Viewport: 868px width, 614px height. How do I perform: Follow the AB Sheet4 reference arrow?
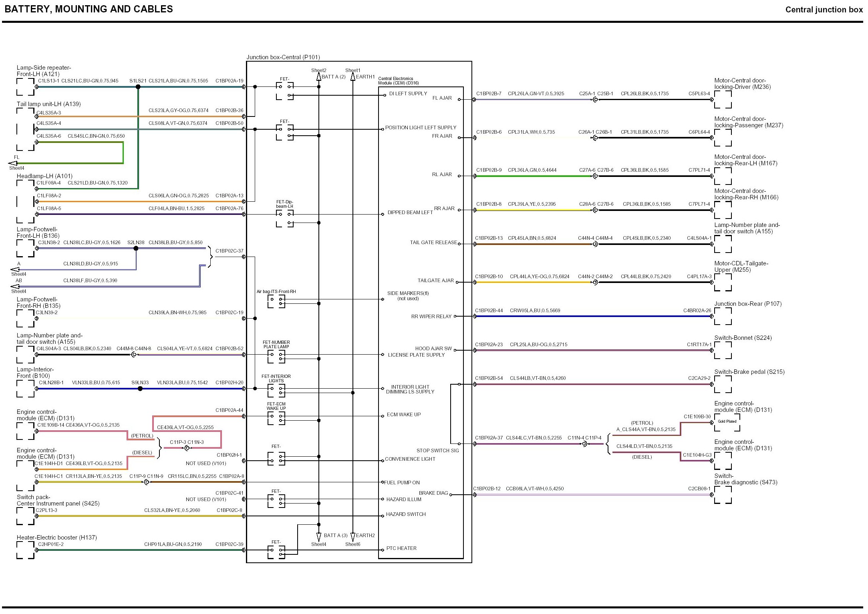(15, 287)
